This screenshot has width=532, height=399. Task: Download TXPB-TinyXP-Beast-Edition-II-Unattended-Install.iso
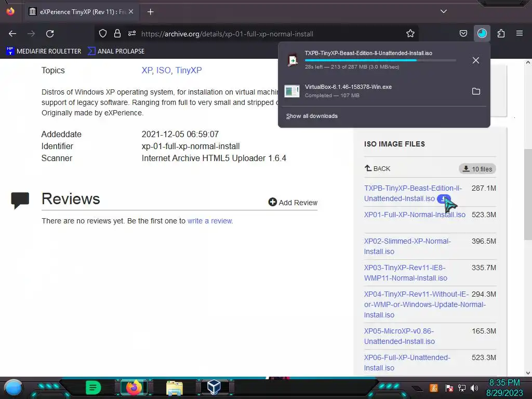pyautogui.click(x=413, y=193)
